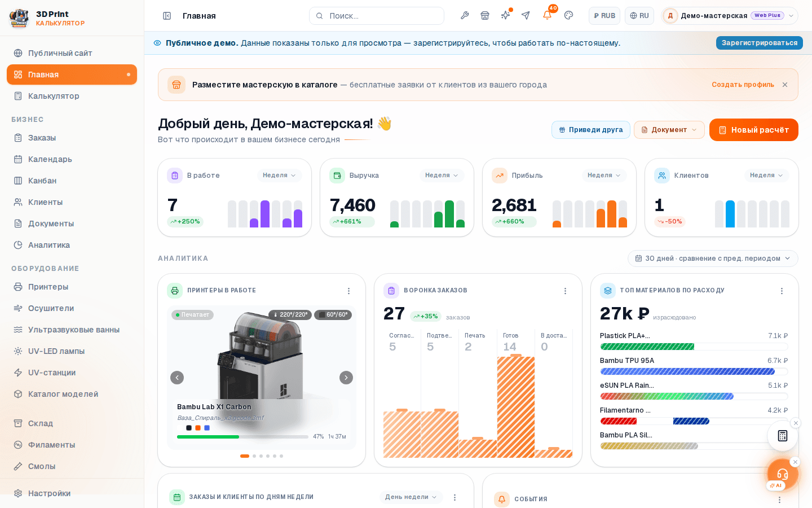
Task: Open the wrench tools icon in header
Action: pos(465,15)
